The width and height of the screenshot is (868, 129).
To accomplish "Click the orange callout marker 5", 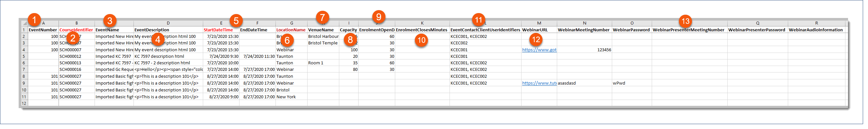I will click(x=236, y=21).
